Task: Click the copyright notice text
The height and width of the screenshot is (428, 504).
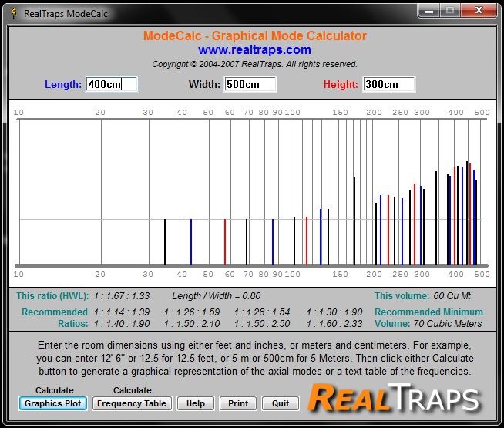Action: pyautogui.click(x=254, y=64)
